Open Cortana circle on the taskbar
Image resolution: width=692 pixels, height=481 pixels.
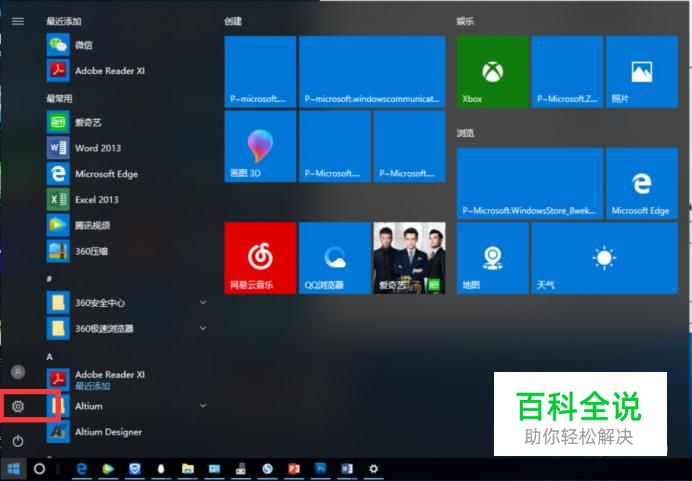coord(39,469)
